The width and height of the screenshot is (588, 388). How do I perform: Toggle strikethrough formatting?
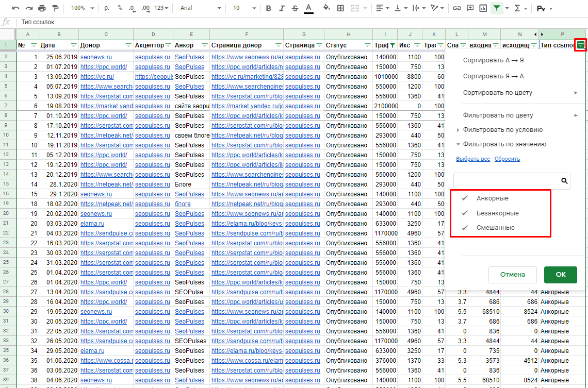pos(295,8)
